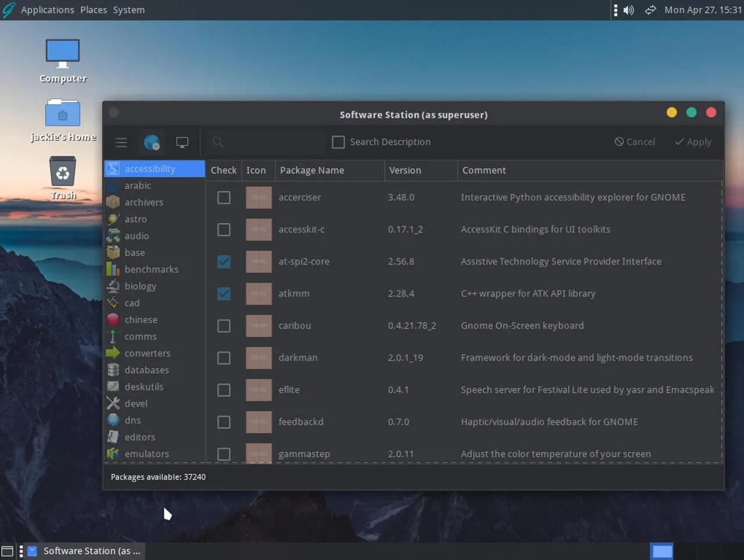This screenshot has width=744, height=560.
Task: Show installed packages with the monitor icon
Action: [183, 142]
